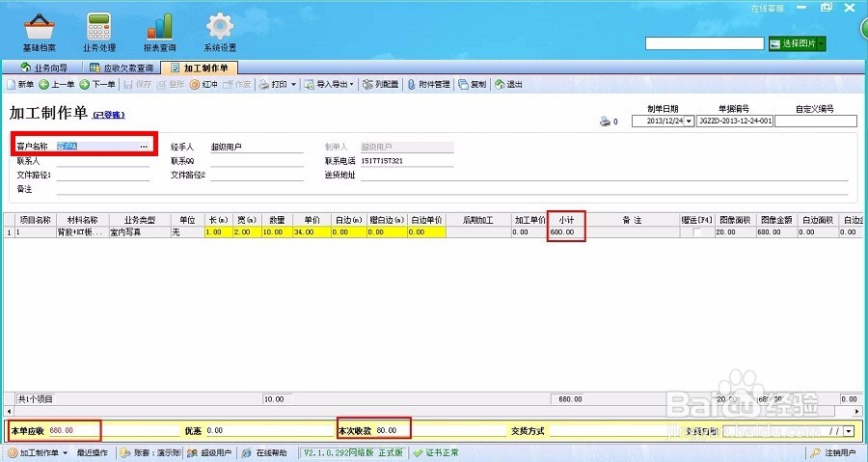
Task: Click the 复制 copy toolbar icon
Action: tap(473, 84)
